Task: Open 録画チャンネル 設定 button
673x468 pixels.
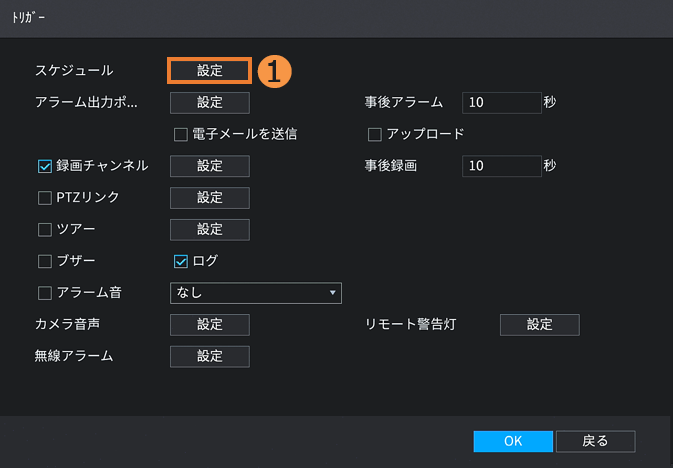Action: pyautogui.click(x=209, y=166)
